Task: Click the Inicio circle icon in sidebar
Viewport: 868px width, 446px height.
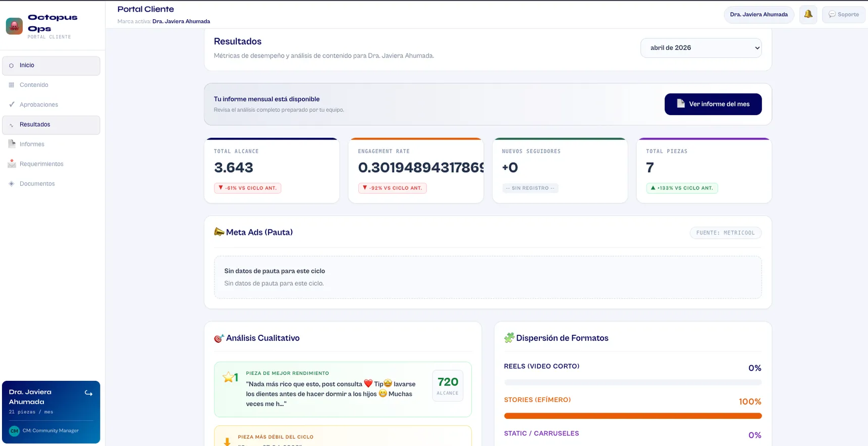Action: pos(12,66)
